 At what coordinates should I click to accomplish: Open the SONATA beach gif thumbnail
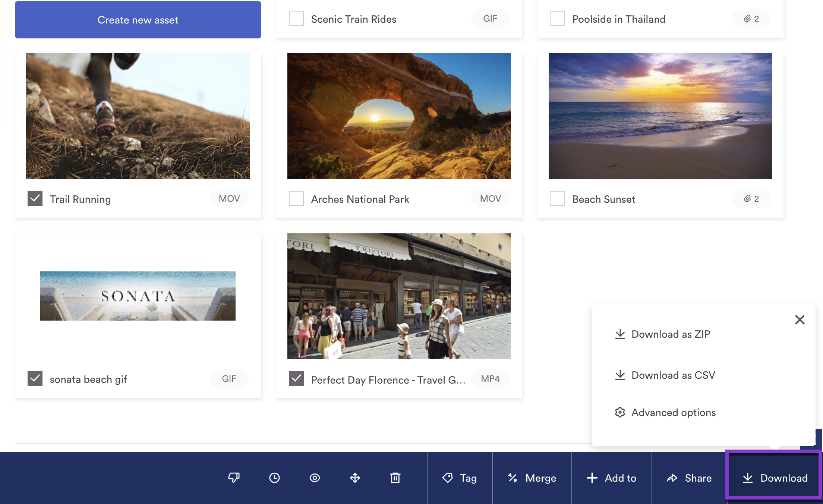(x=138, y=296)
